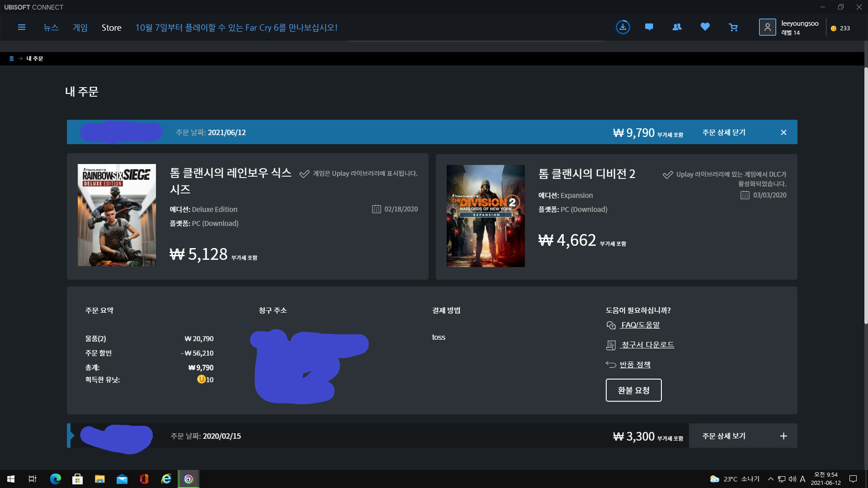Click the plus icon on the 2020/02/15 order
The image size is (868, 488).
(x=783, y=436)
